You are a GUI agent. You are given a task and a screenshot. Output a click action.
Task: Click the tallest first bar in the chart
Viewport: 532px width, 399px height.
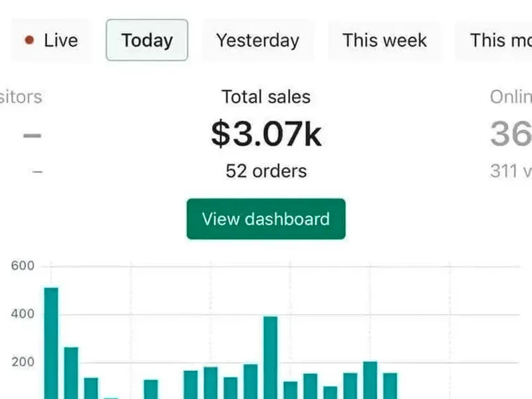point(51,342)
